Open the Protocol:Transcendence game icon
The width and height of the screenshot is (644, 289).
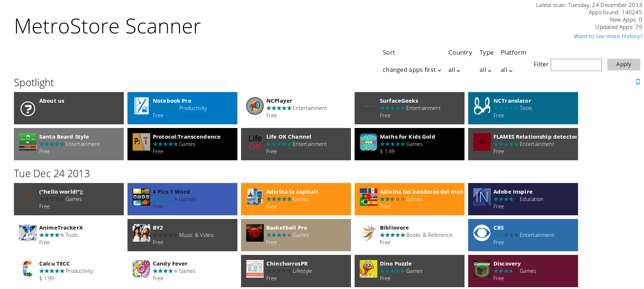click(141, 142)
